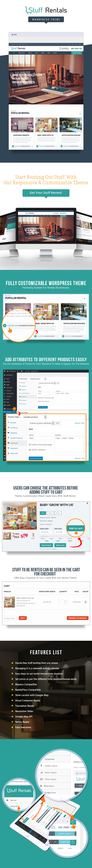Click the Header Layout icon
Viewport: 92px width, 868px height.
point(41,766)
